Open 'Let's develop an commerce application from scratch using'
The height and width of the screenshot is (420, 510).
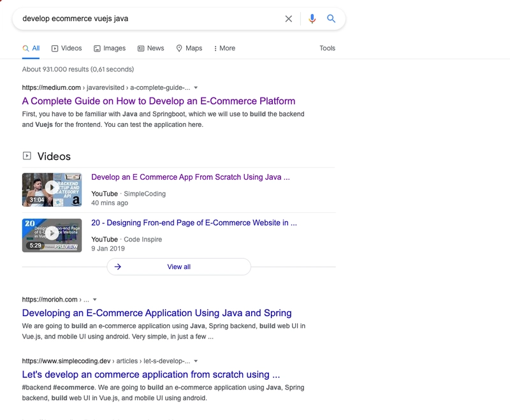pyautogui.click(x=151, y=375)
